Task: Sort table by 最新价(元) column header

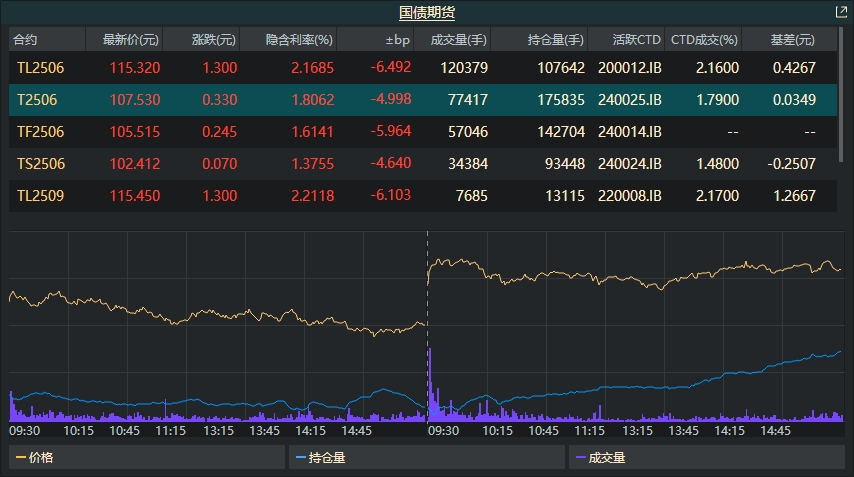Action: point(130,40)
